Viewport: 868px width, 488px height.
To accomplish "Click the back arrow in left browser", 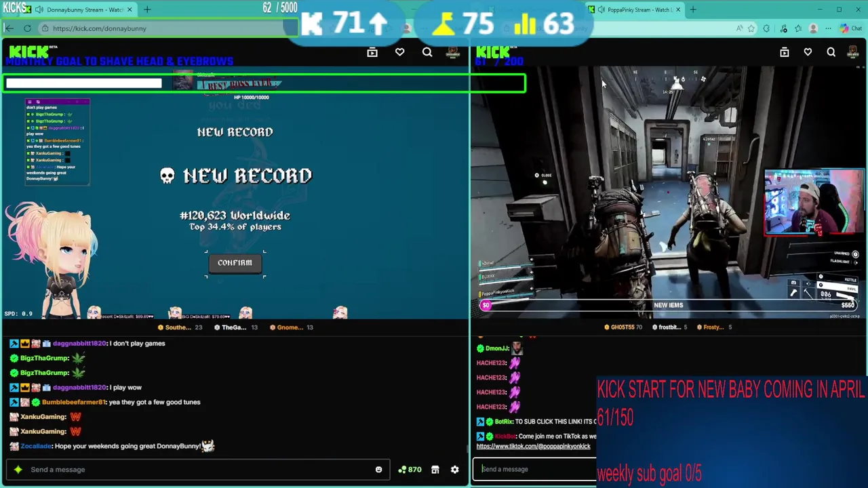I will [9, 28].
